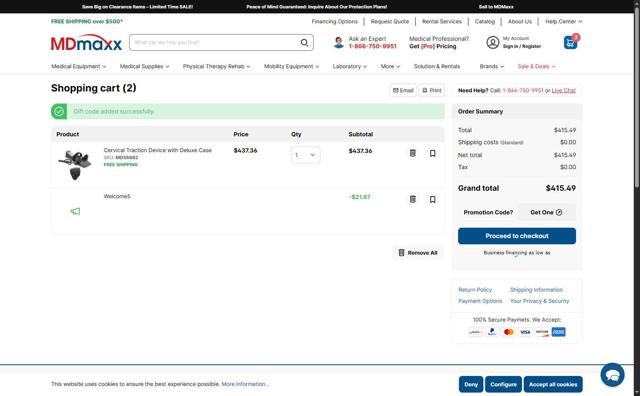The height and width of the screenshot is (396, 640).
Task: Click the Business financing as low as text
Action: (x=517, y=253)
